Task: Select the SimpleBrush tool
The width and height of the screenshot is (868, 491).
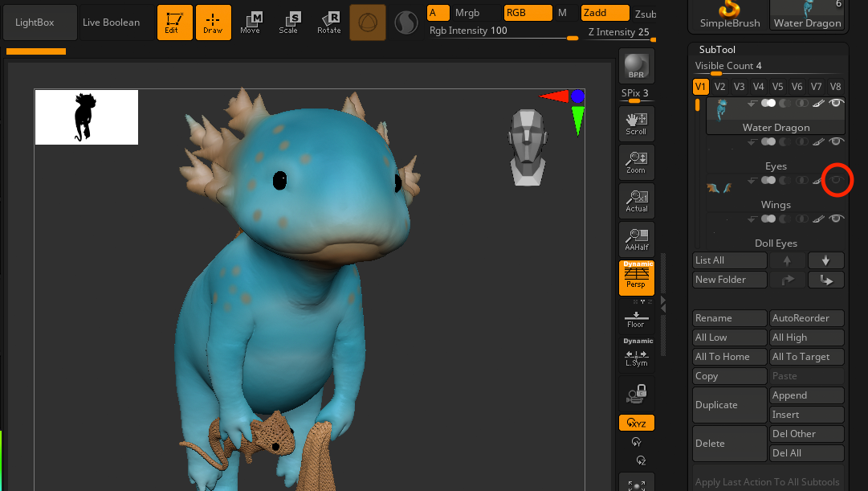Action: (x=730, y=15)
